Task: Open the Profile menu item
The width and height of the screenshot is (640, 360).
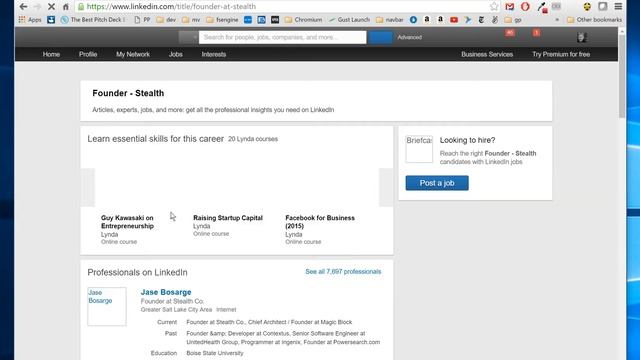Action: 88,54
